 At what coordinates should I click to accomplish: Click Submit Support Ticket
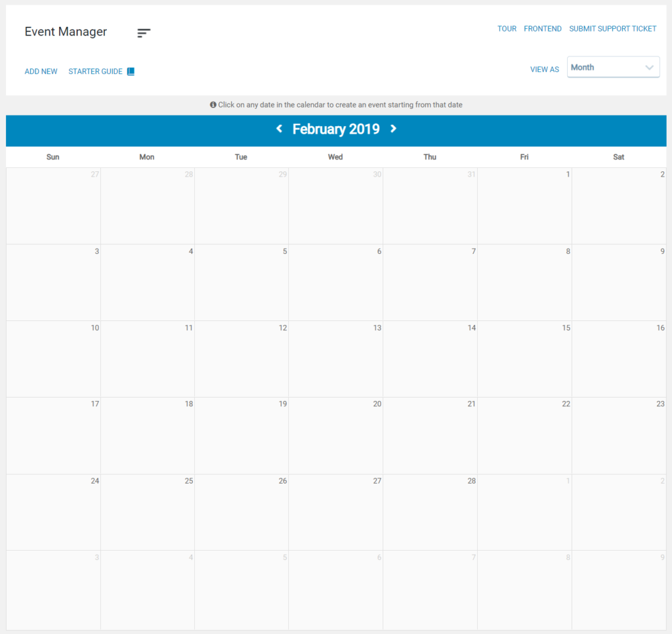click(612, 29)
